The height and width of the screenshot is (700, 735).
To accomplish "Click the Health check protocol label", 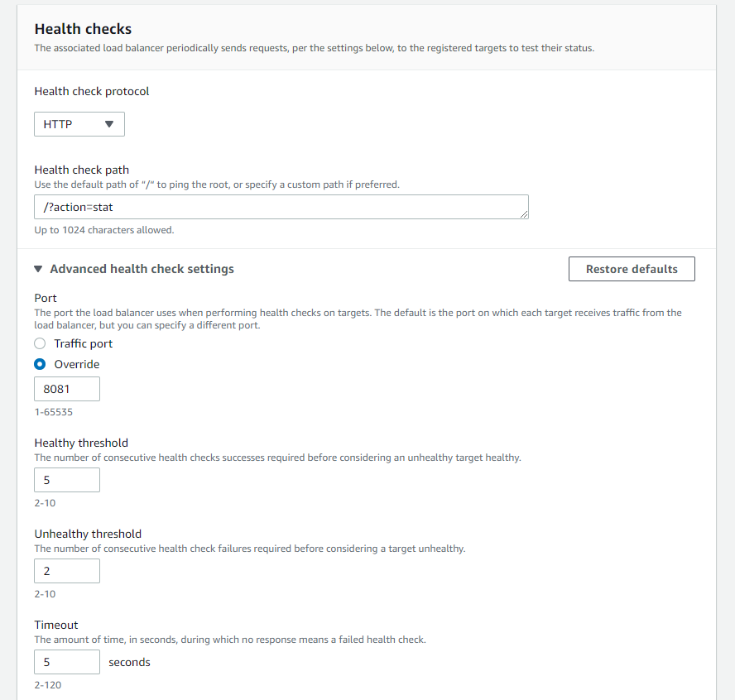I will click(x=92, y=91).
